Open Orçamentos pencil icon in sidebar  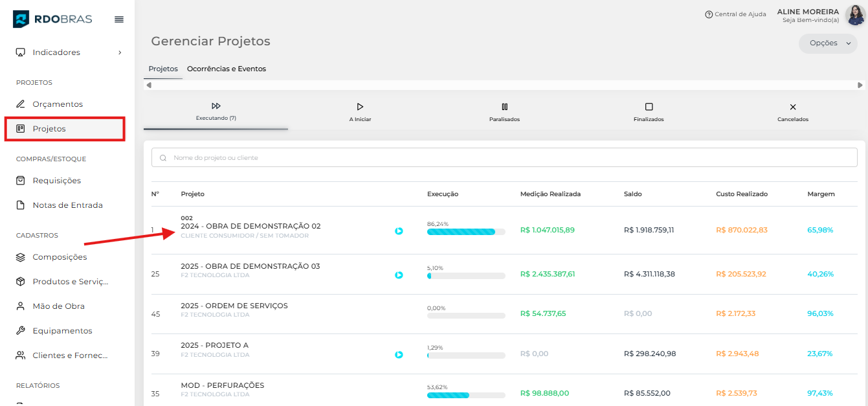pos(21,104)
